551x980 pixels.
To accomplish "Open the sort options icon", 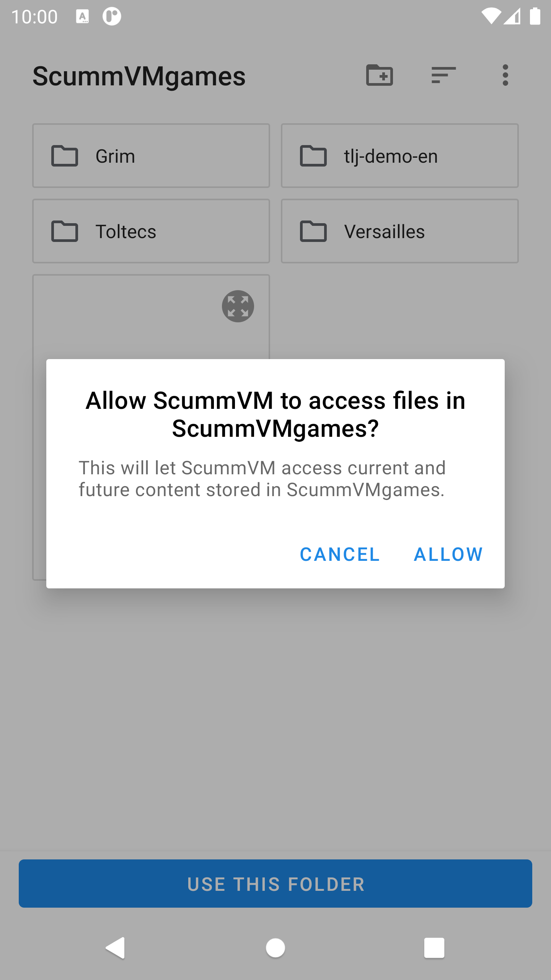I will point(443,75).
